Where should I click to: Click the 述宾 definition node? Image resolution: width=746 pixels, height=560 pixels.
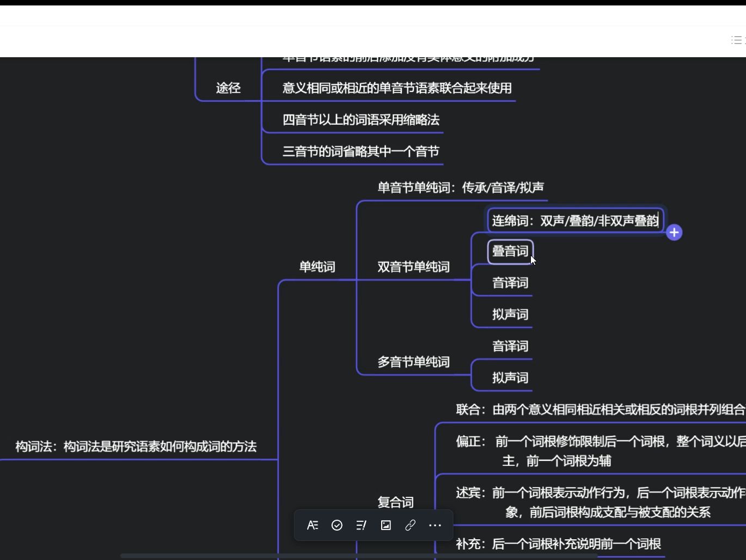[600, 502]
